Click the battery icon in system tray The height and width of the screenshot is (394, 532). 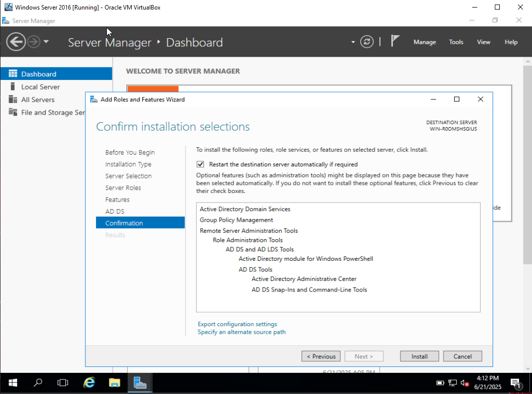[x=440, y=383]
